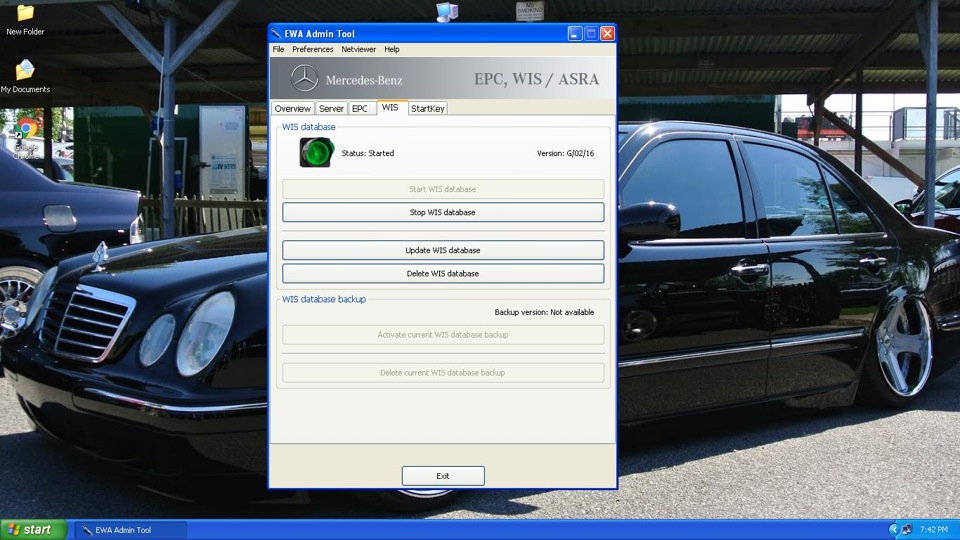
Task: Click the WIS database backup group label
Action: pos(324,299)
